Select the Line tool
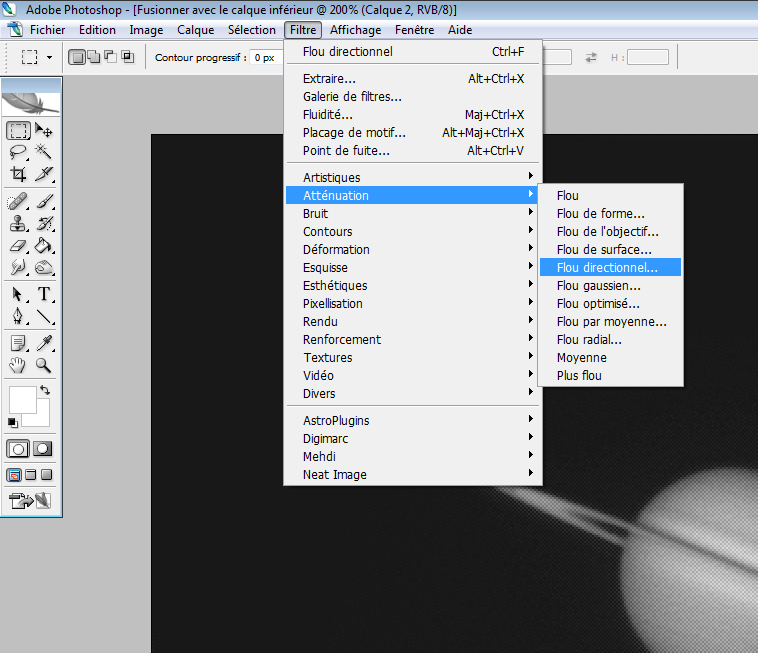Image resolution: width=758 pixels, height=653 pixels. pos(44,316)
